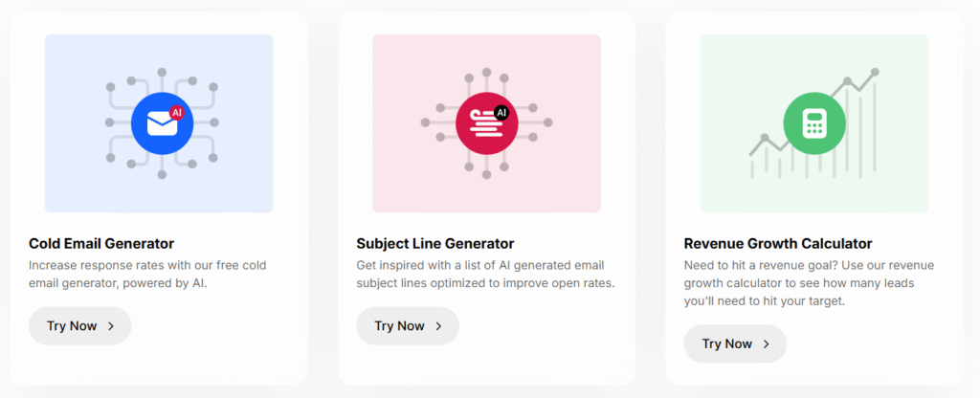Open the Subject Line Generator heading

pos(434,244)
